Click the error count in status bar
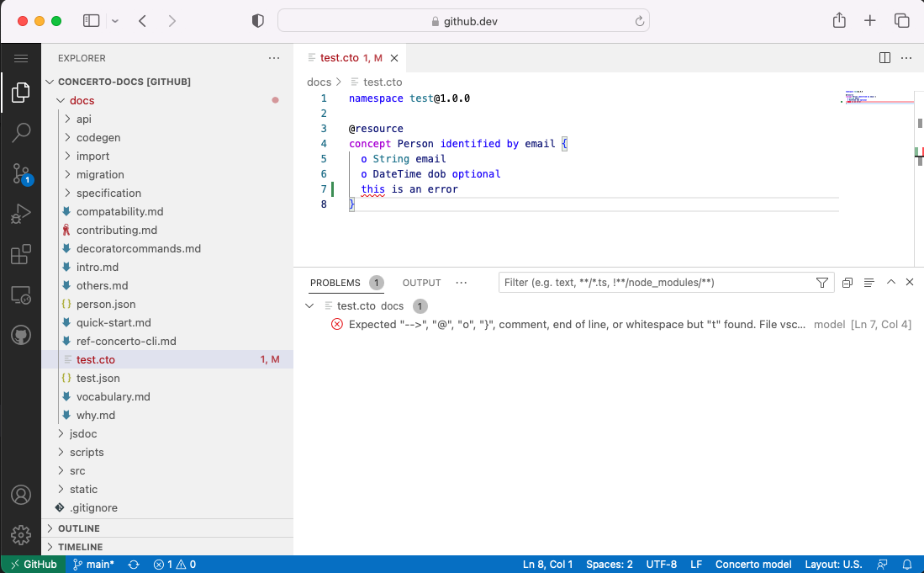Screen dimensions: 924x573 pos(174,564)
